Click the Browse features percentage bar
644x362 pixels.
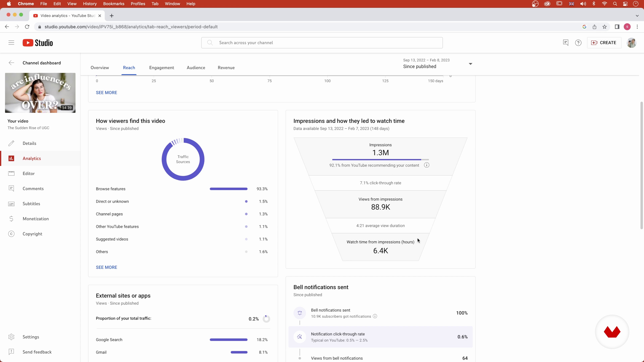(x=228, y=189)
